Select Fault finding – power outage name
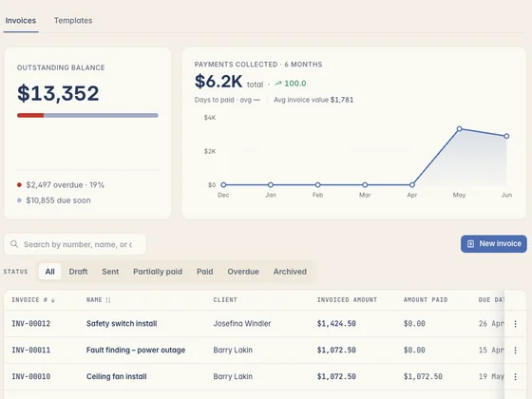 click(136, 351)
